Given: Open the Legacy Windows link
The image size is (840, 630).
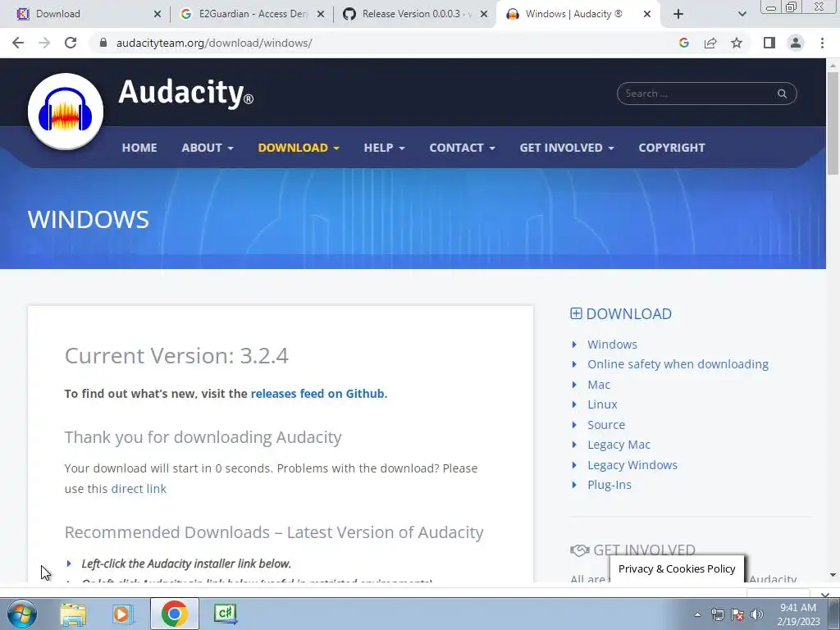Looking at the screenshot, I should (x=632, y=465).
